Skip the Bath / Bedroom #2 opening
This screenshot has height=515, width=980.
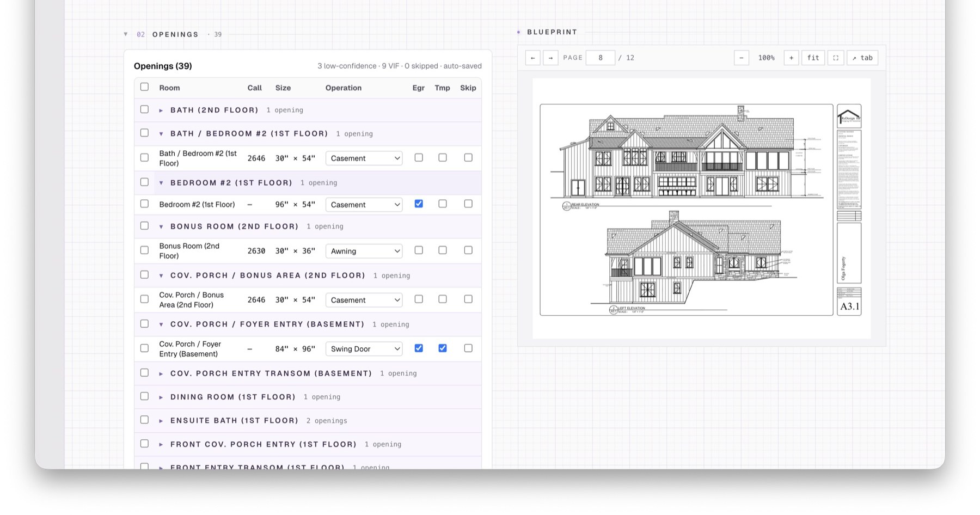468,157
